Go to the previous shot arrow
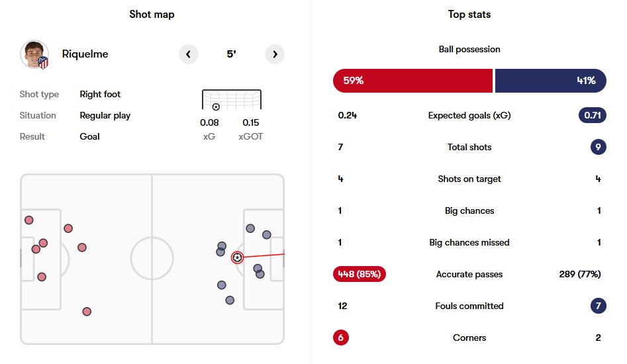The height and width of the screenshot is (364, 627). tap(188, 54)
